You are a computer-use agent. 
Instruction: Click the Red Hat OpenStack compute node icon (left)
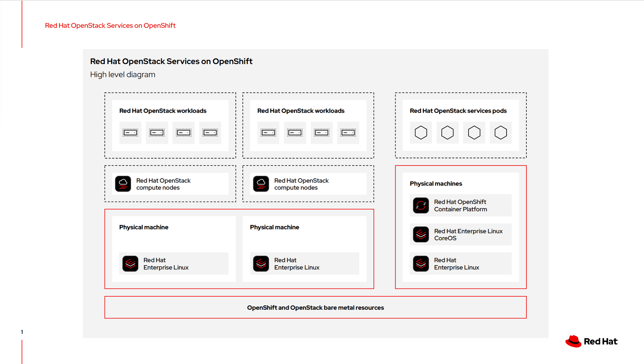coord(123,183)
